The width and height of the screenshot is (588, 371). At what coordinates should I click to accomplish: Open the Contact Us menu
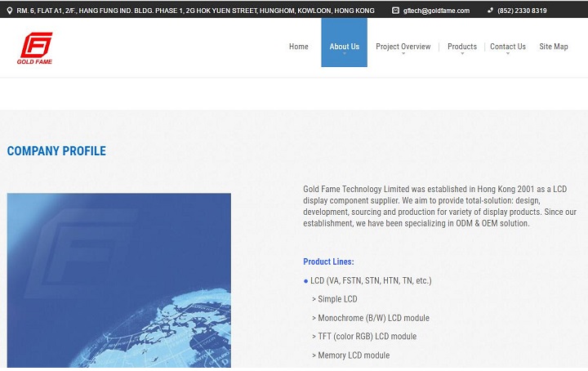point(508,47)
